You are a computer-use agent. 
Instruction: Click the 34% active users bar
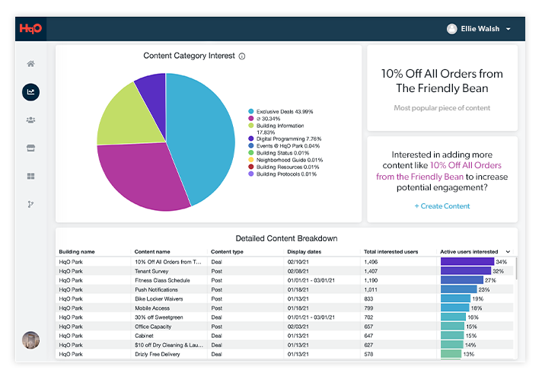pos(467,262)
